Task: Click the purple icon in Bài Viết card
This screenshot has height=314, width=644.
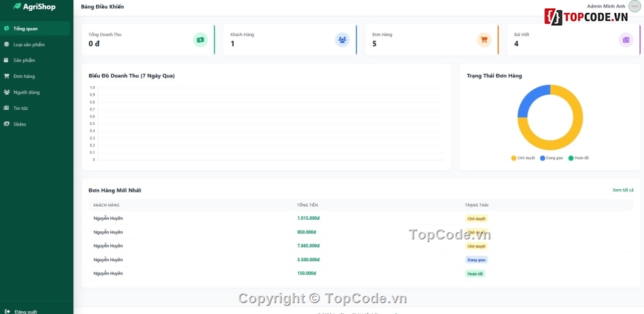Action: 626,40
